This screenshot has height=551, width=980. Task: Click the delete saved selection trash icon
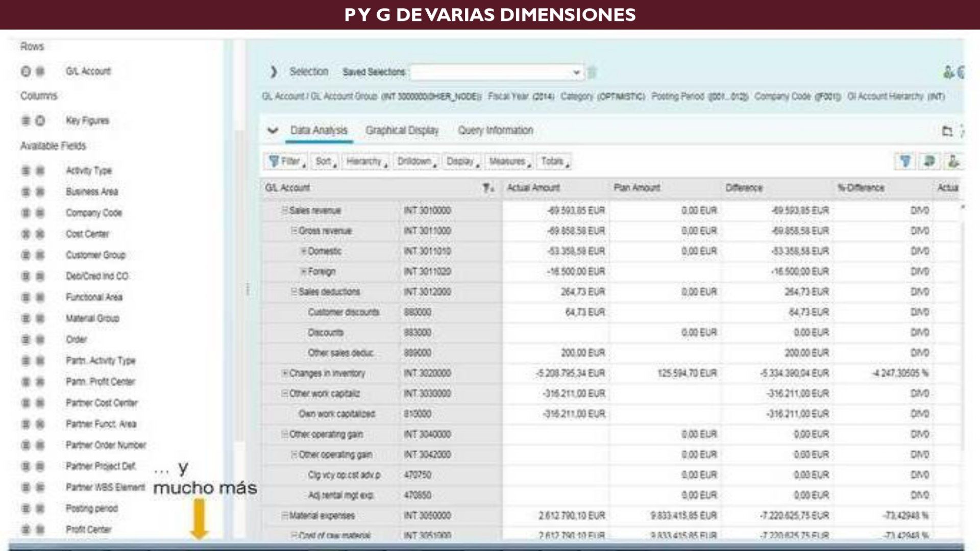592,72
